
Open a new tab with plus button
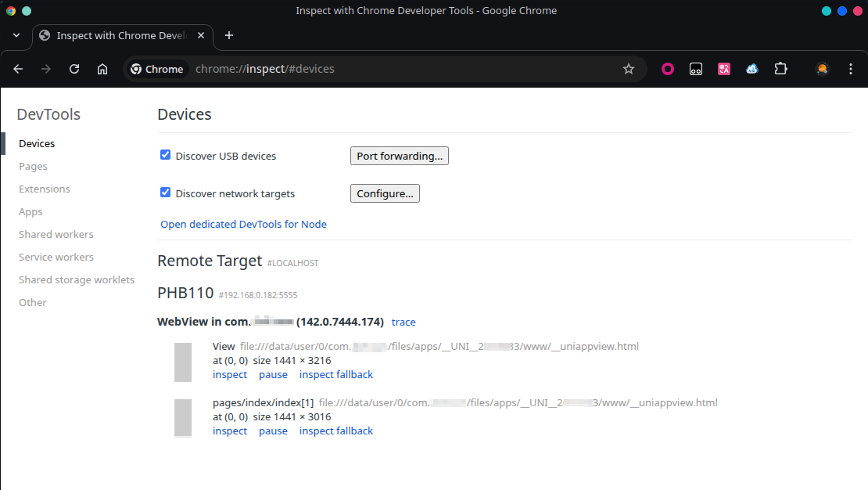[x=229, y=35]
